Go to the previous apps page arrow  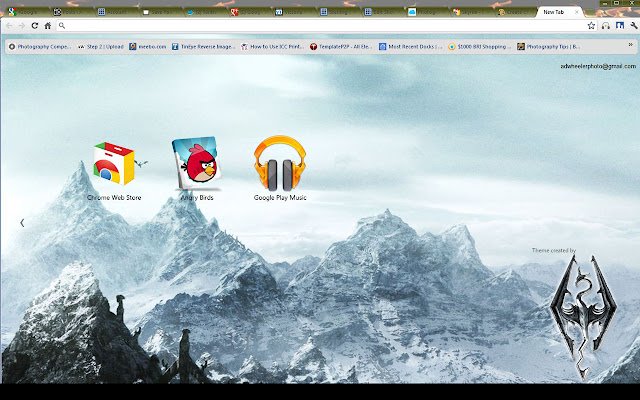(22, 223)
